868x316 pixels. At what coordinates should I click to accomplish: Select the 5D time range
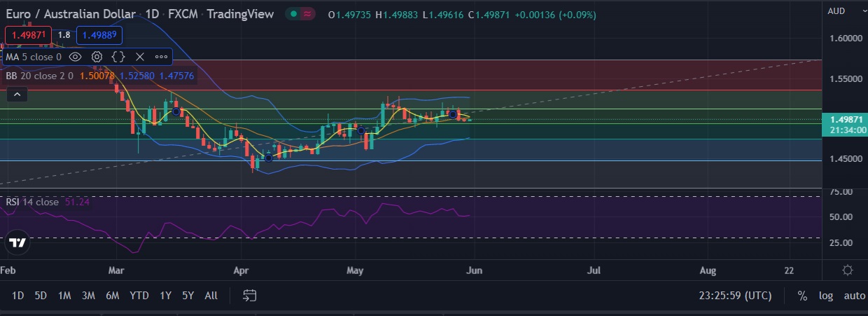[x=41, y=296]
